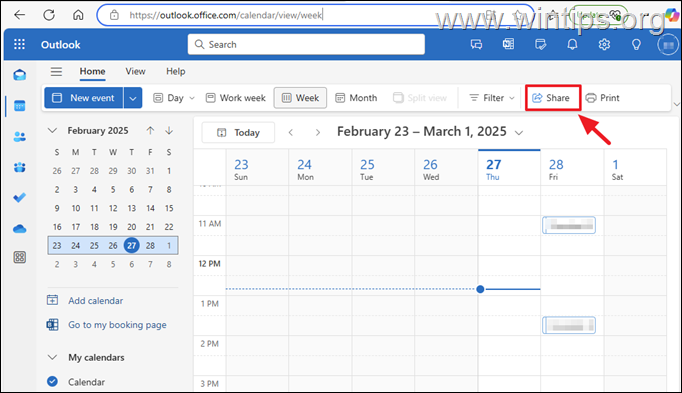The width and height of the screenshot is (682, 393).
Task: Open Friday 1 PM calendar event
Action: pos(569,325)
